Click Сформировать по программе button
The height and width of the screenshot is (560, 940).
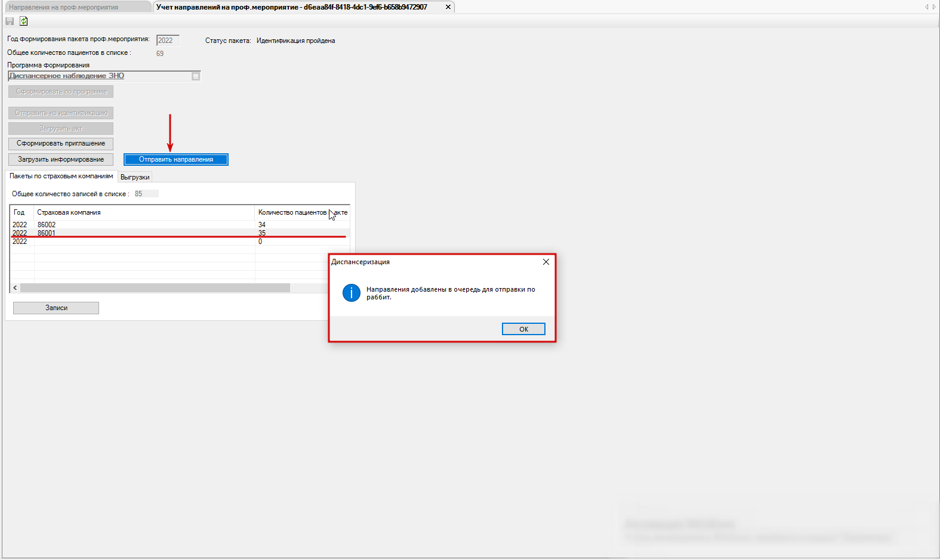(61, 92)
